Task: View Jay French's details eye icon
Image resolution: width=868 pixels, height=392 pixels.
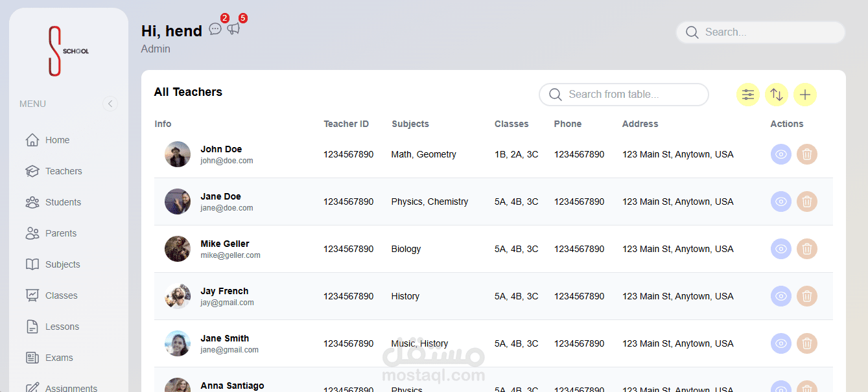Action: [781, 296]
